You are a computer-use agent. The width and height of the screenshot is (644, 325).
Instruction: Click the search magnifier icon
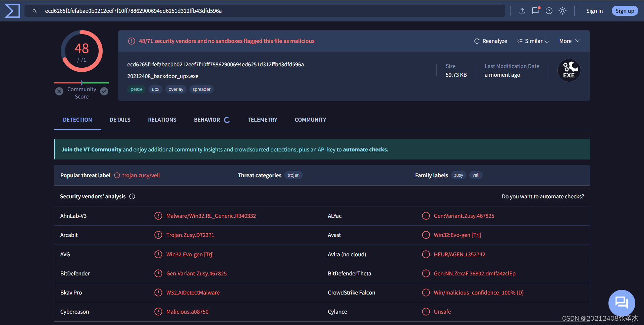(x=35, y=11)
